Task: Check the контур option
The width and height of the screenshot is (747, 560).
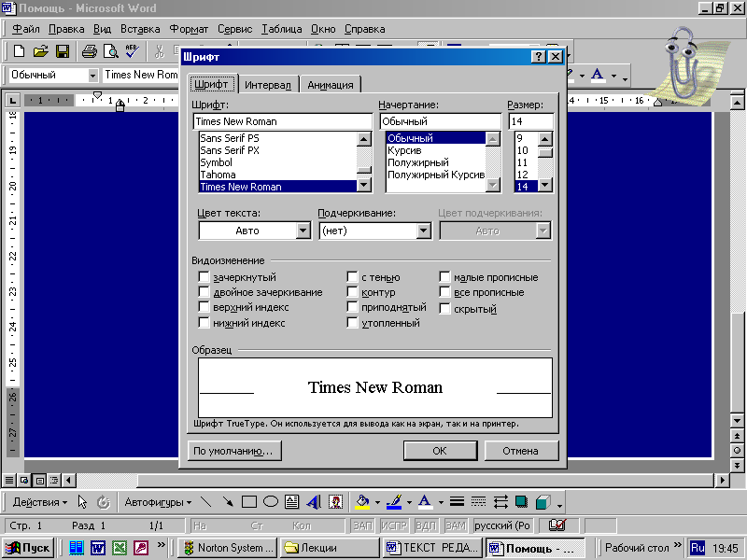Action: click(x=353, y=292)
